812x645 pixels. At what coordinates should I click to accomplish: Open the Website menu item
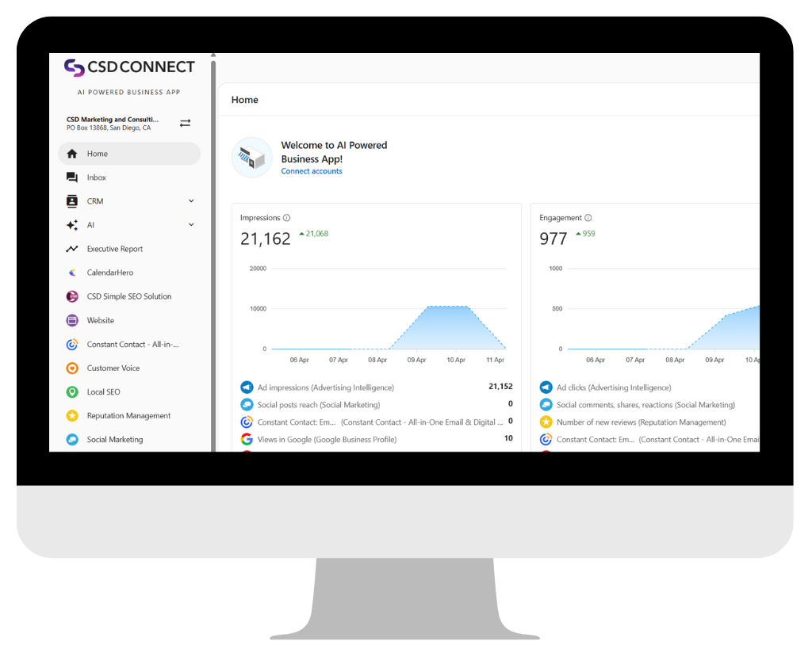tap(100, 320)
